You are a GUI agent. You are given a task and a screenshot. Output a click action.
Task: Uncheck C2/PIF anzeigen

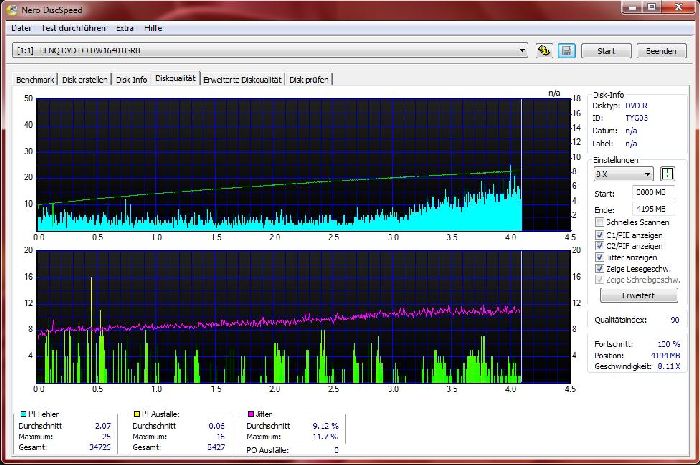tap(600, 246)
